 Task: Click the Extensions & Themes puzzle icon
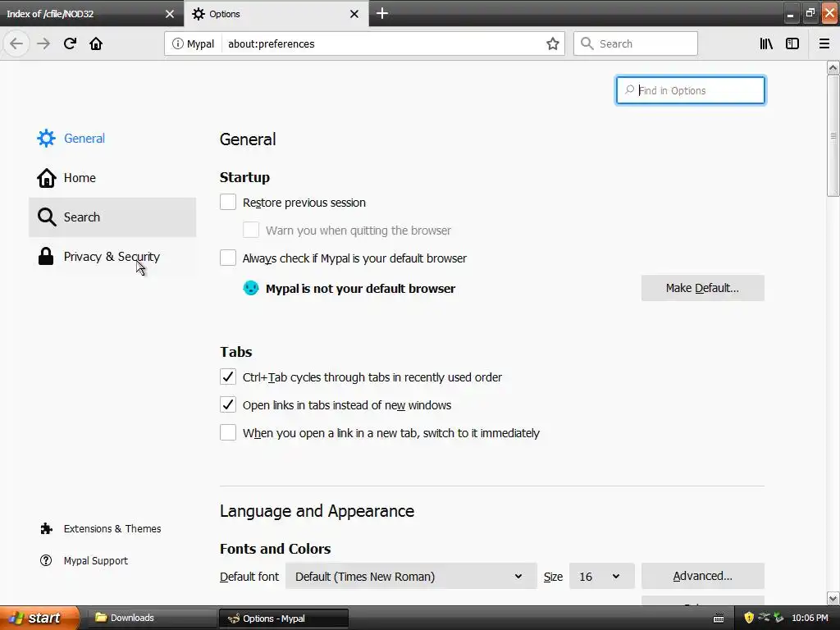46,529
